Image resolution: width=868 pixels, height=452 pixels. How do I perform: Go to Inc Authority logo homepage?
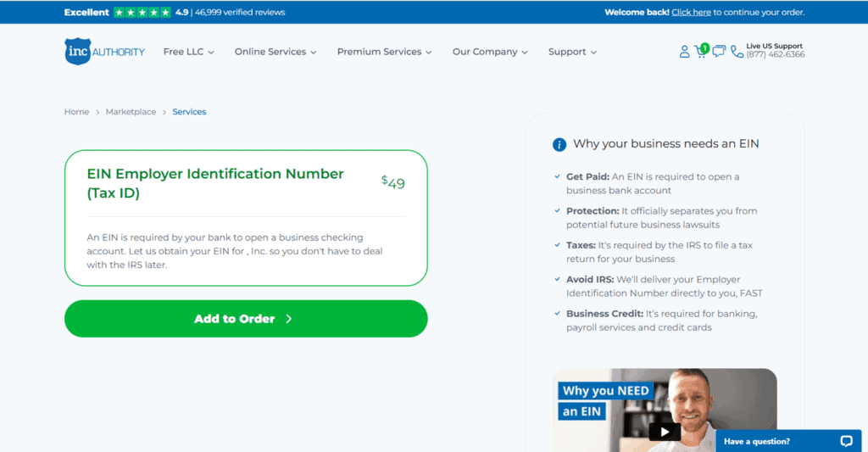[x=104, y=52]
